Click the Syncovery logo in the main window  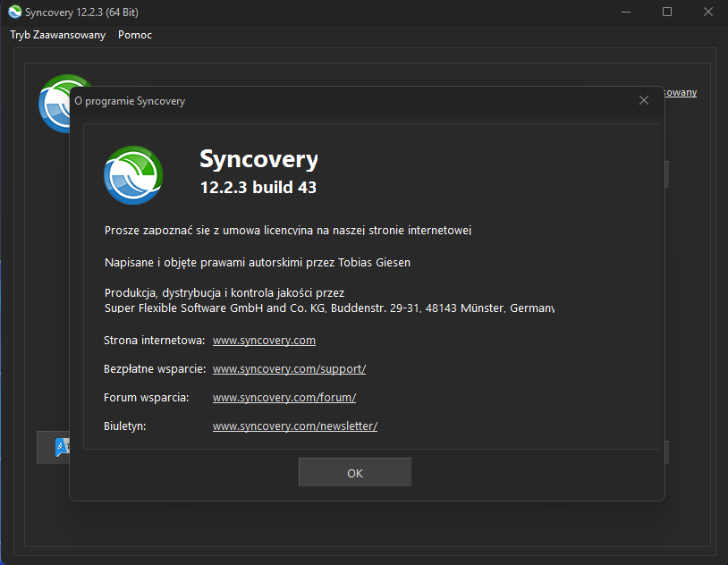point(55,104)
